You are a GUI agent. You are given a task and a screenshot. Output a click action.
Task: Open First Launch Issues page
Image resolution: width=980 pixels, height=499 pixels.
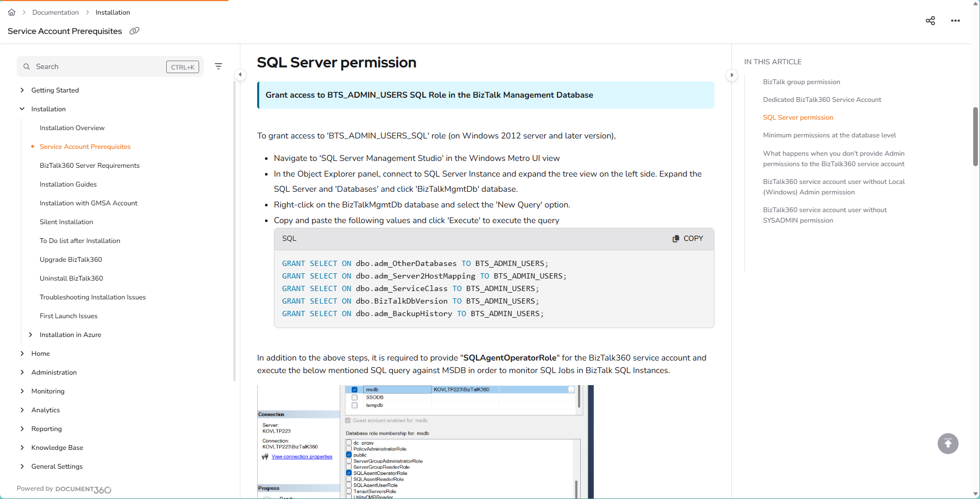68,316
